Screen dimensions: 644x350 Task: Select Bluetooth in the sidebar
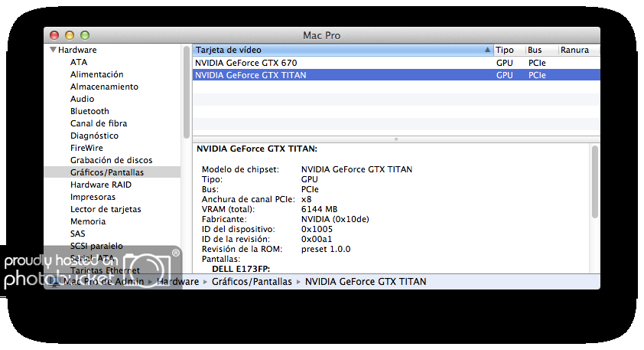tap(89, 111)
